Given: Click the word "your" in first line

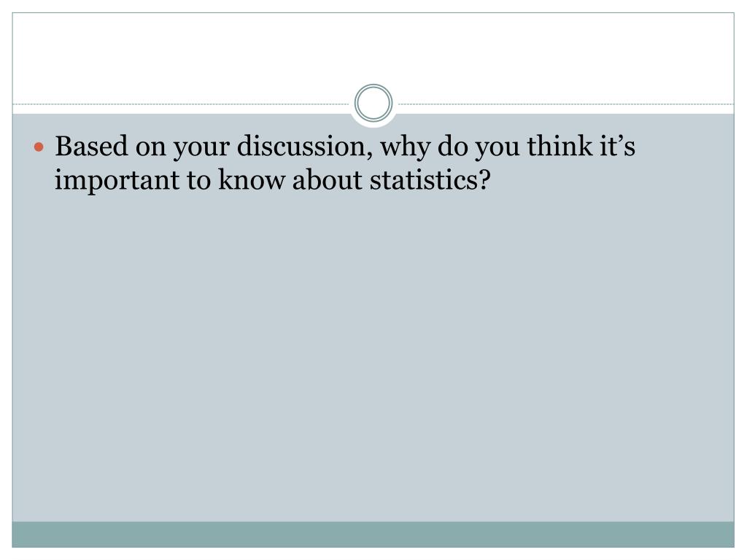Looking at the screenshot, I should pos(201,149).
